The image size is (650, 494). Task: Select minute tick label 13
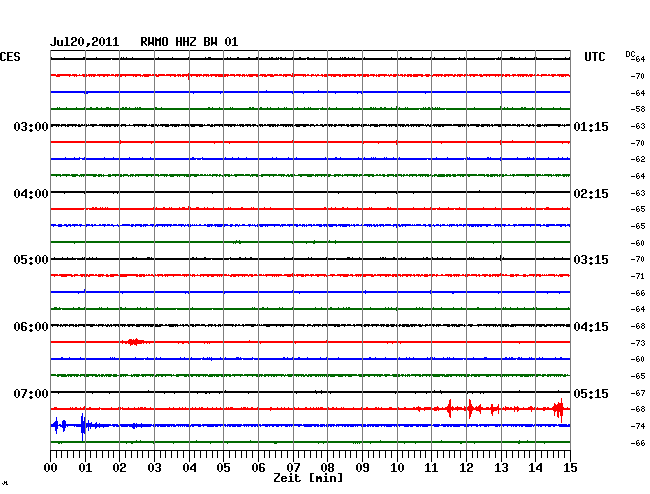pos(501,468)
